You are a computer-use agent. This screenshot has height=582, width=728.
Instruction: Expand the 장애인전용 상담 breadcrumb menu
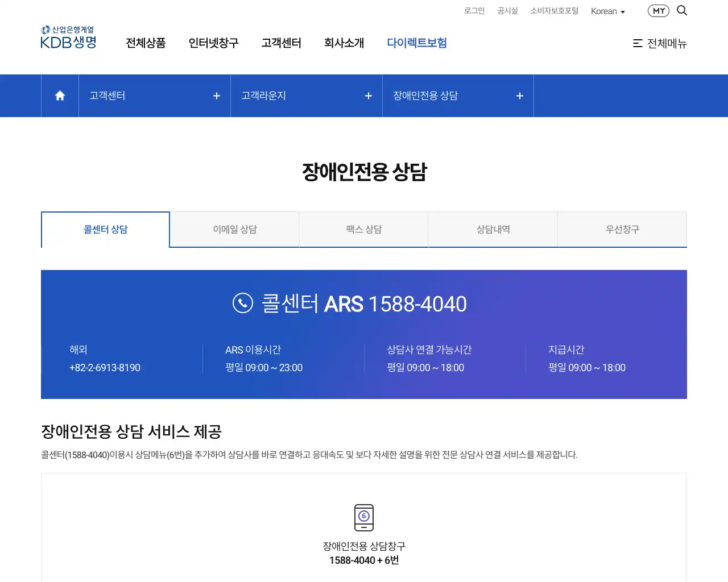tap(519, 95)
